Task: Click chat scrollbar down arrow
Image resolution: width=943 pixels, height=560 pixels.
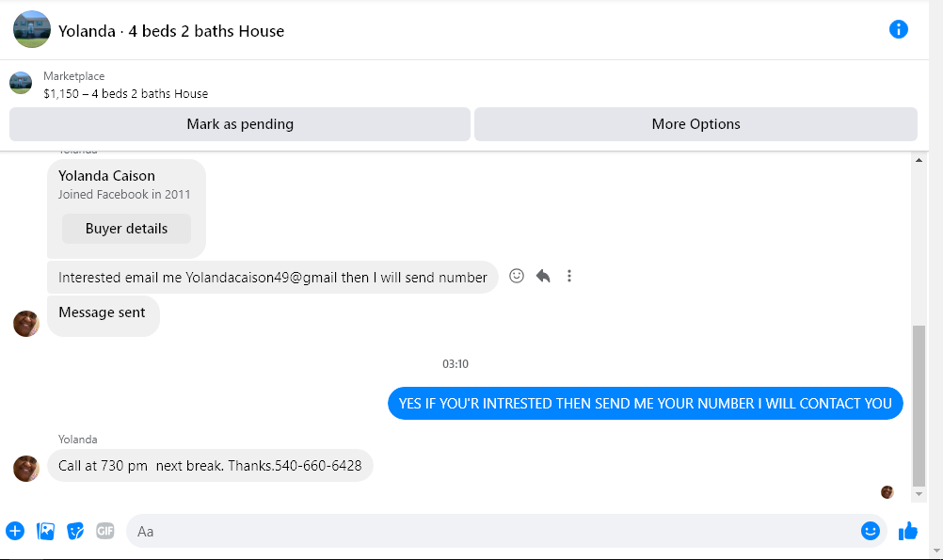Action: [919, 494]
